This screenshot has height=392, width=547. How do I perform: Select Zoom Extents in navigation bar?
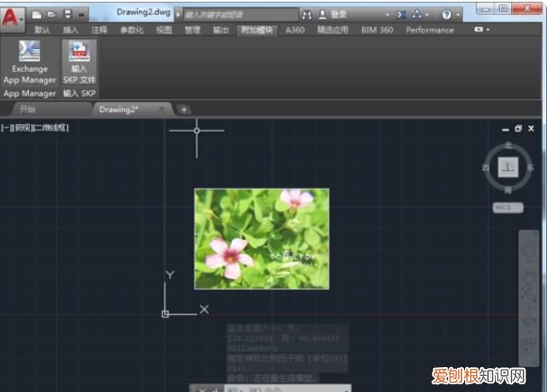tap(528, 294)
